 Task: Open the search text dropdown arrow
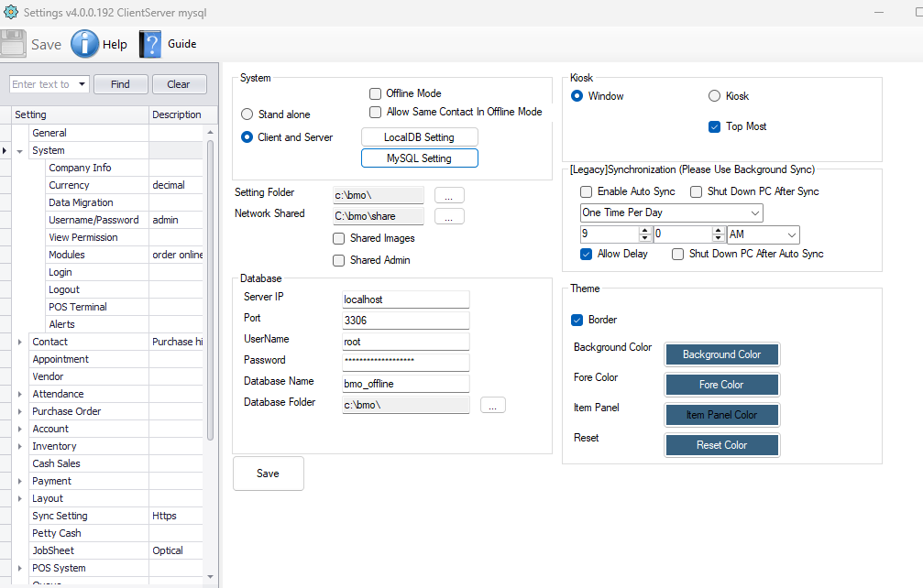pos(82,84)
